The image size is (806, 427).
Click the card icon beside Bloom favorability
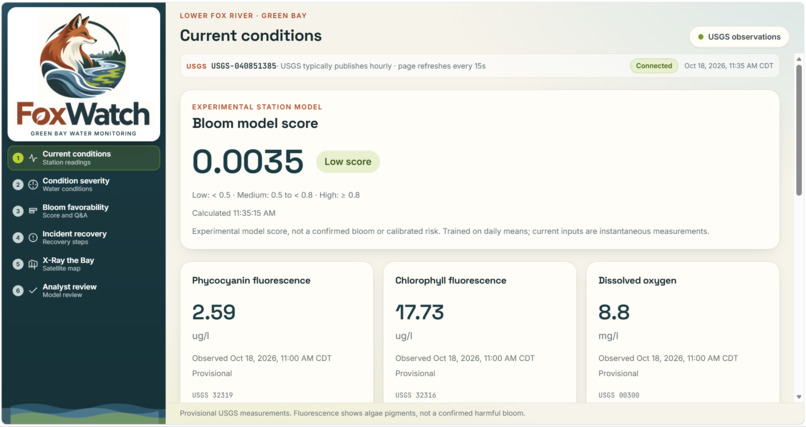click(33, 211)
